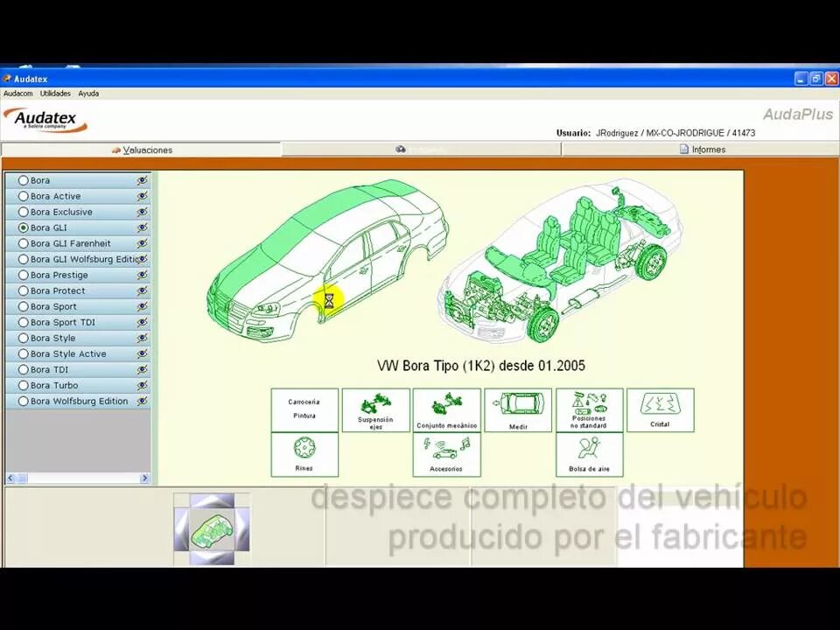
Task: Show details eye icon for Bora Sport TDI
Action: tap(142, 323)
